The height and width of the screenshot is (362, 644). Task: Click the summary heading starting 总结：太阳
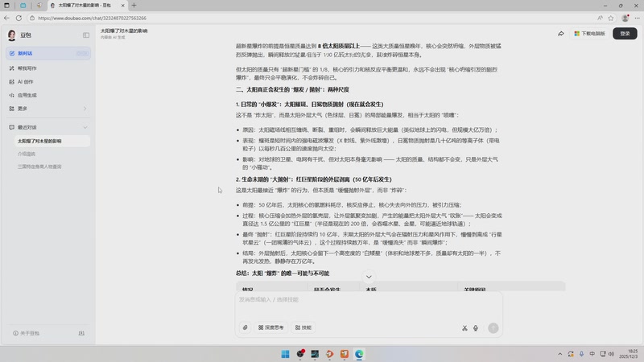[283, 274]
